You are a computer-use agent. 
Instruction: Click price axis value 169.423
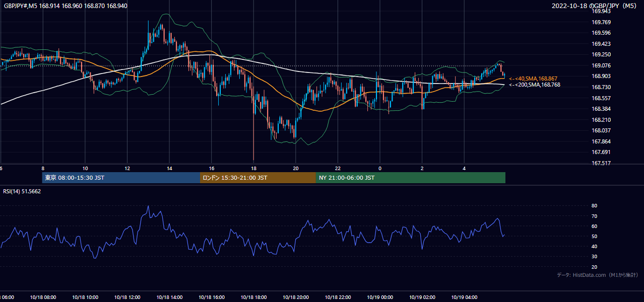601,44
